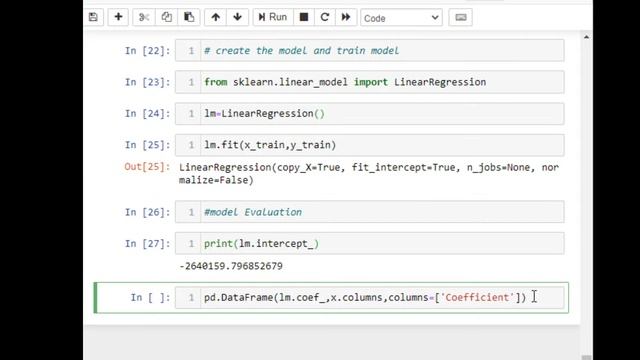Click the In [26] prompt label

147,212
